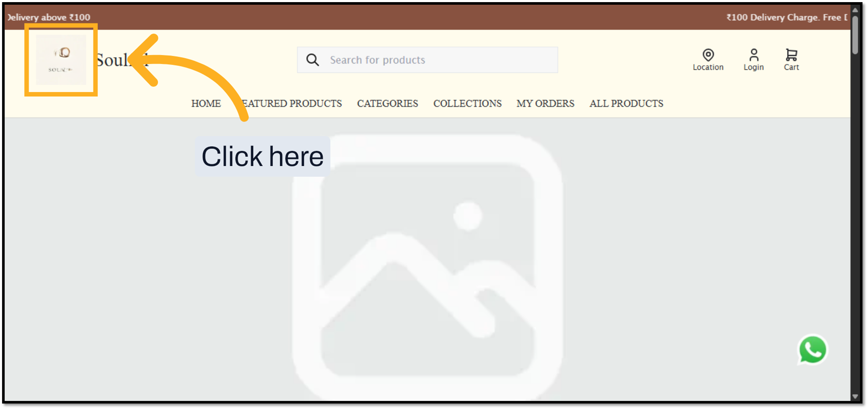The image size is (868, 409).
Task: Focus the Search for products field
Action: click(428, 60)
